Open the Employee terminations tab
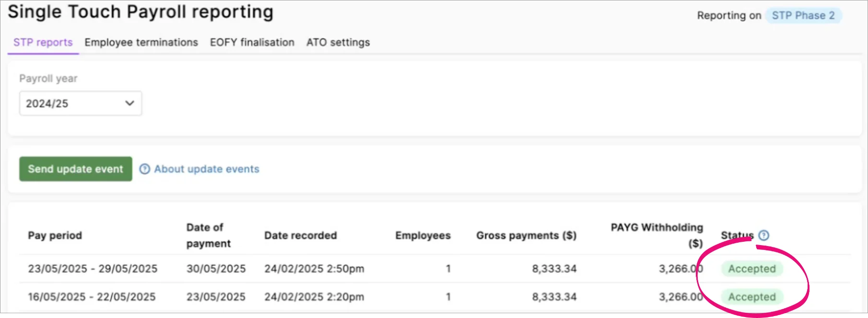The width and height of the screenshot is (868, 318). 141,42
